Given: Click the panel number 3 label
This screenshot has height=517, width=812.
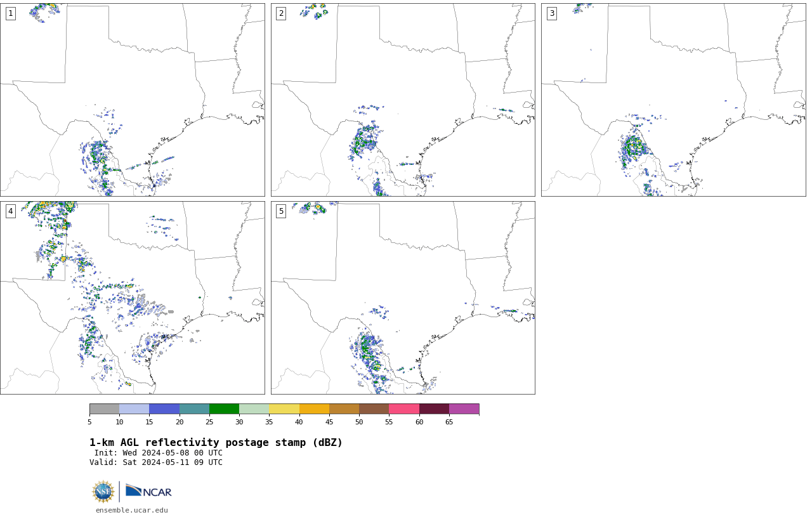Looking at the screenshot, I should coord(551,13).
